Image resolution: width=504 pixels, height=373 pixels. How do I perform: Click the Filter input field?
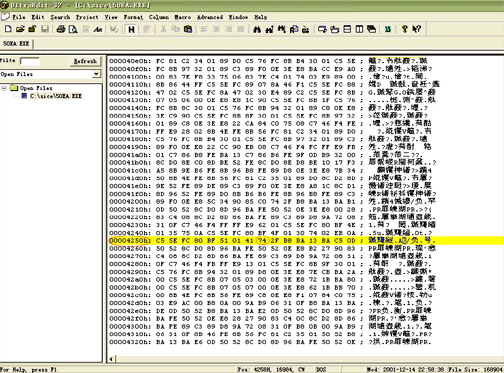(30, 61)
